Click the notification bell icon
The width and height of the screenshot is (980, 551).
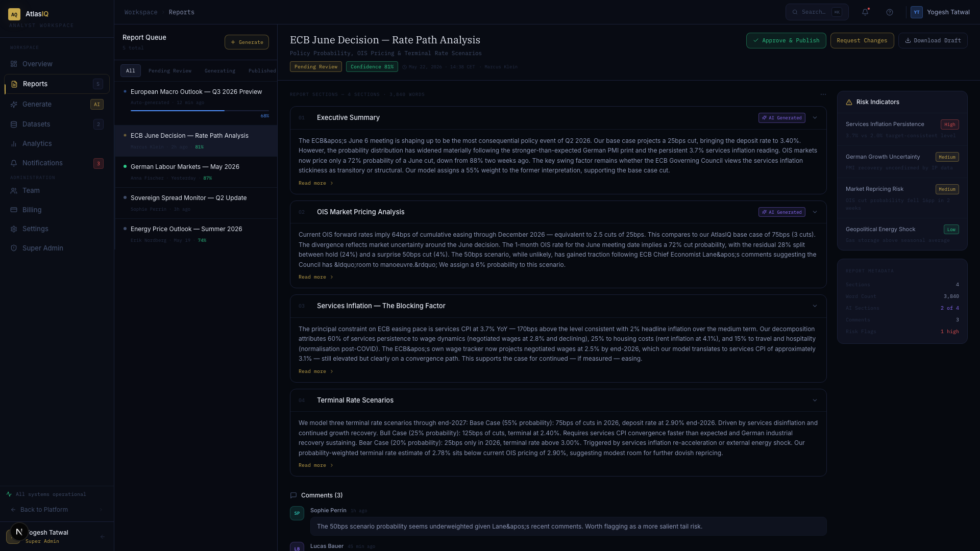pyautogui.click(x=865, y=12)
